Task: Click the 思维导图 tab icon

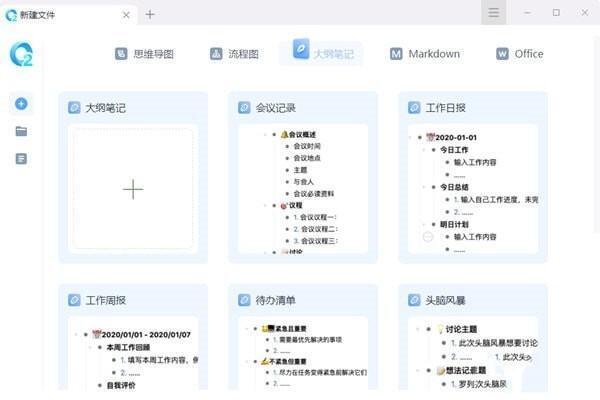Action: coord(121,54)
